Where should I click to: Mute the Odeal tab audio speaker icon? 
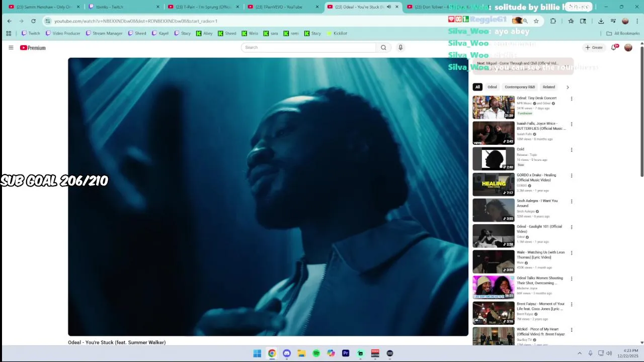point(388,7)
